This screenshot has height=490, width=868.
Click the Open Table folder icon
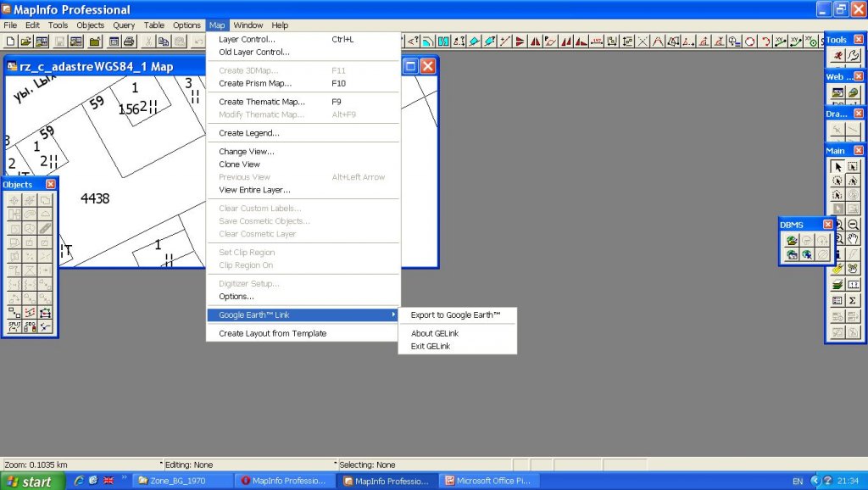(26, 41)
